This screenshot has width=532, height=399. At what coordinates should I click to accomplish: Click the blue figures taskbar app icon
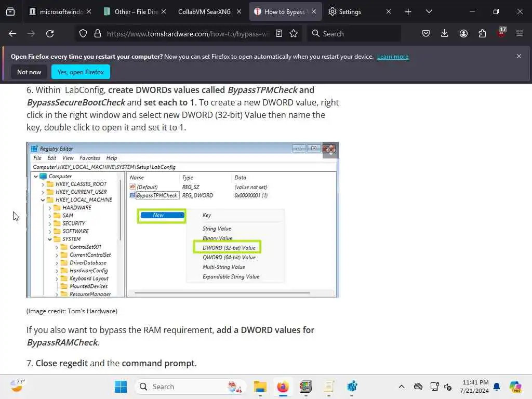[x=352, y=387]
